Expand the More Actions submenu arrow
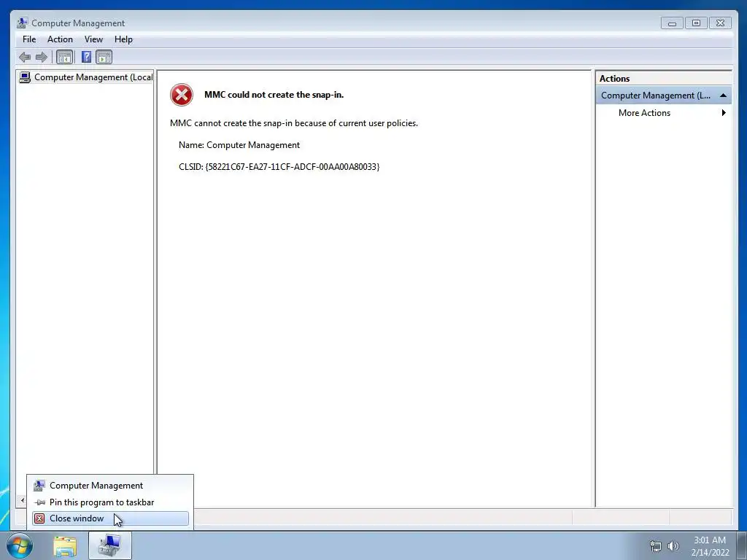The height and width of the screenshot is (560, 747). [724, 113]
